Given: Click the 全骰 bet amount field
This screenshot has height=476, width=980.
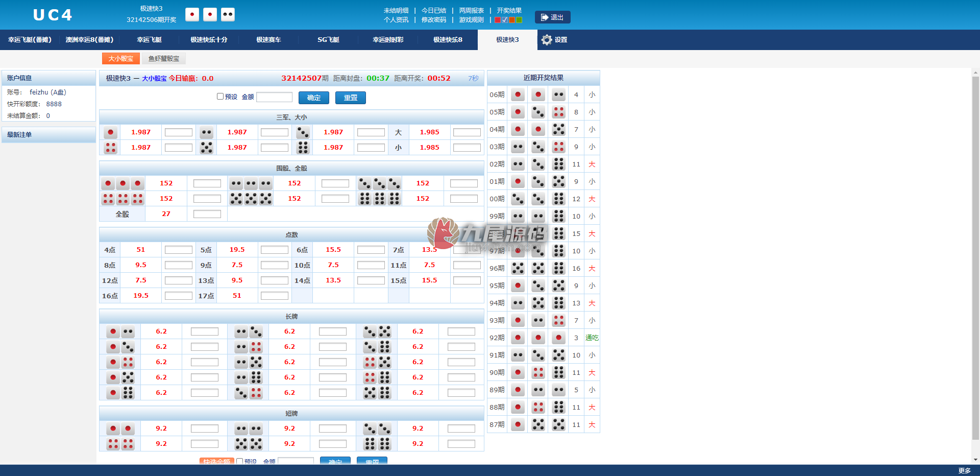Looking at the screenshot, I should (x=207, y=214).
